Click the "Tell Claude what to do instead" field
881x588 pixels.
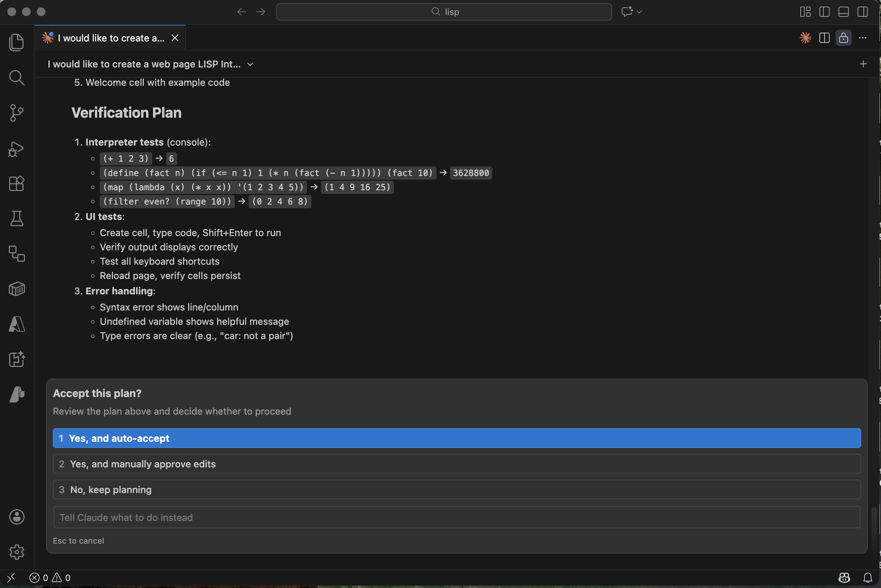457,517
